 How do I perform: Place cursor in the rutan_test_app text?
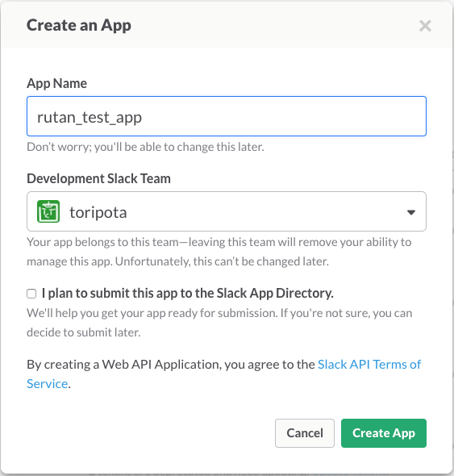[x=90, y=118]
